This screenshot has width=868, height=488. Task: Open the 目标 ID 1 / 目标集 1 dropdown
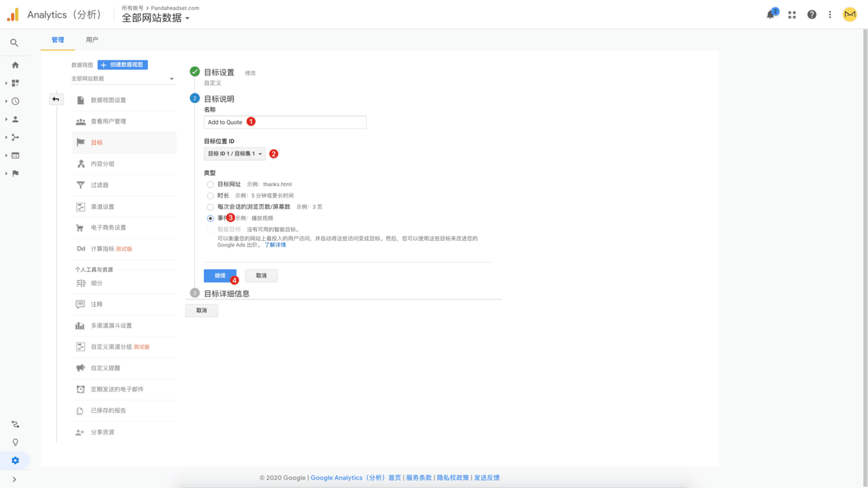234,154
